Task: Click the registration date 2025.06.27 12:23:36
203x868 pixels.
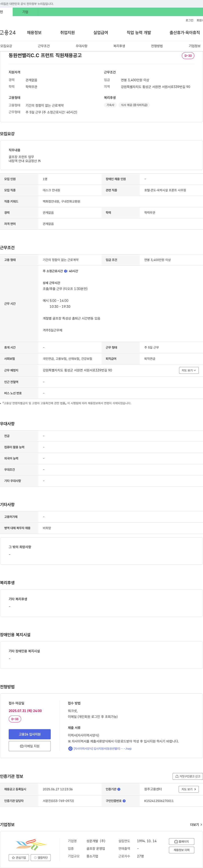Action: tap(58, 789)
